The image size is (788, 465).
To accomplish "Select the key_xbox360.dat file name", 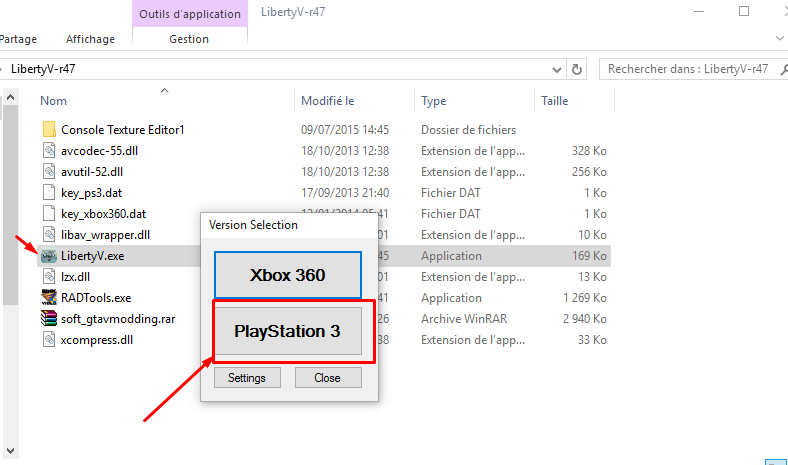I will (x=104, y=214).
